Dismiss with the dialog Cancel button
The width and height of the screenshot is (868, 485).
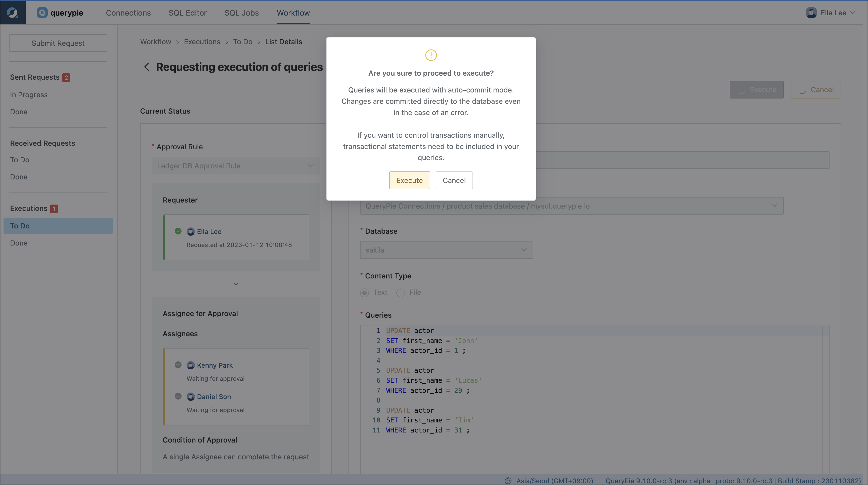pos(454,180)
